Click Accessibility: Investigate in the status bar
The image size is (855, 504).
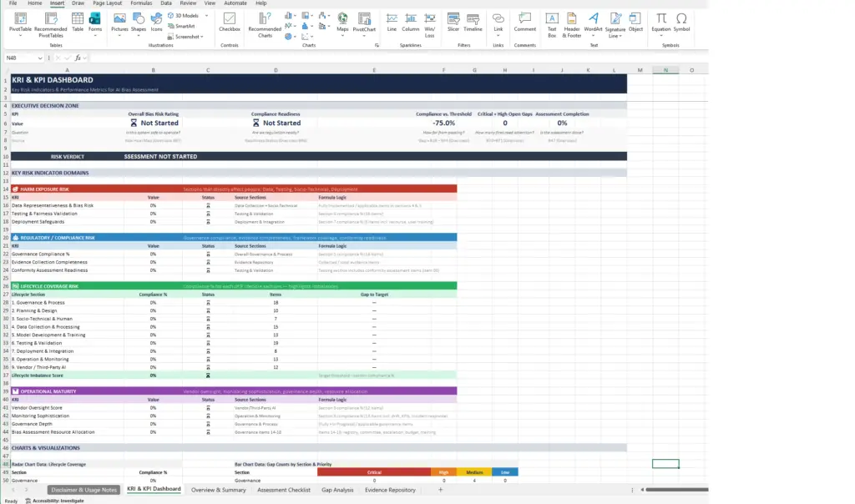point(54,500)
